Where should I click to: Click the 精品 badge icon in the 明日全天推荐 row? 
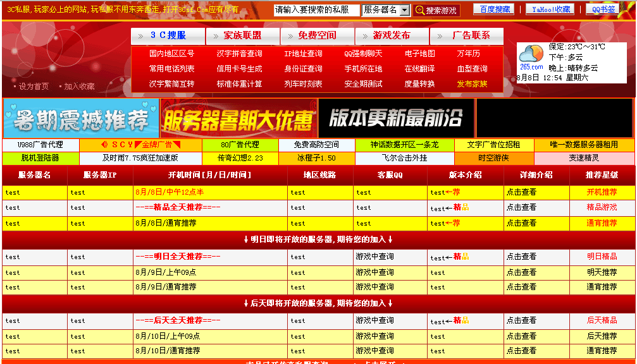point(460,256)
